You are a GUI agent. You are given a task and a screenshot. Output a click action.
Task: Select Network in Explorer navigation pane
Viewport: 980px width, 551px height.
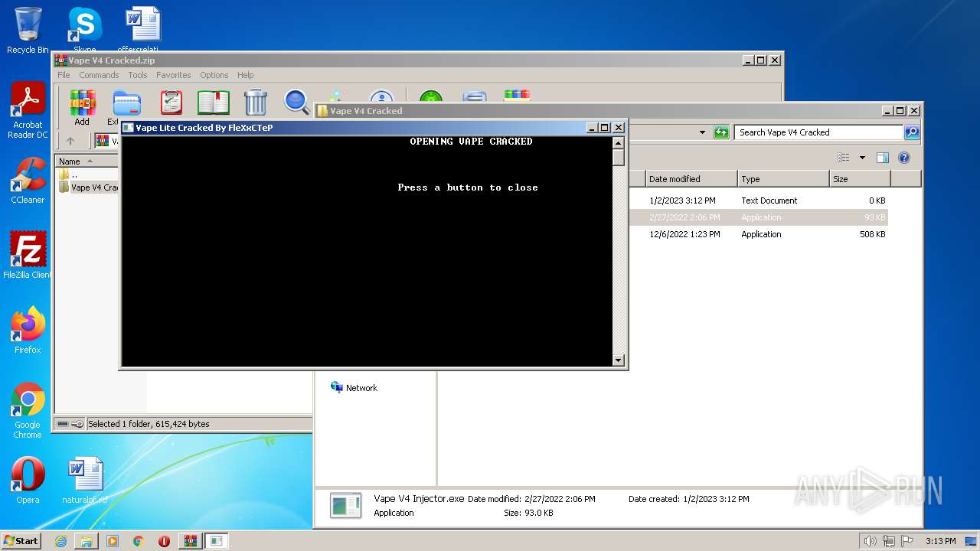(x=354, y=388)
